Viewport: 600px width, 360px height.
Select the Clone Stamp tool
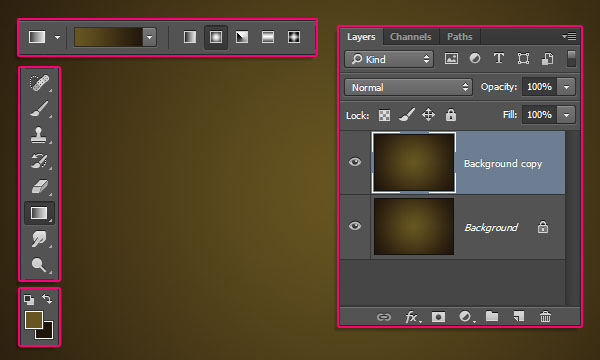39,135
